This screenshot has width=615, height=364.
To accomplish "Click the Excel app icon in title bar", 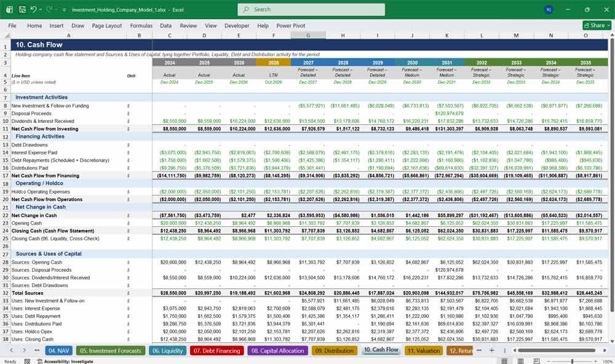I will pyautogui.click(x=9, y=9).
